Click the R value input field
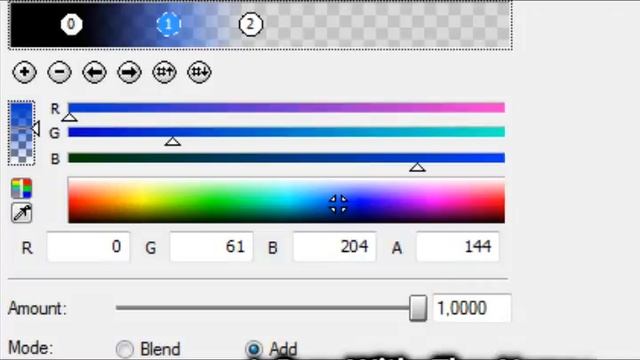This screenshot has width=640, height=360. (x=89, y=247)
